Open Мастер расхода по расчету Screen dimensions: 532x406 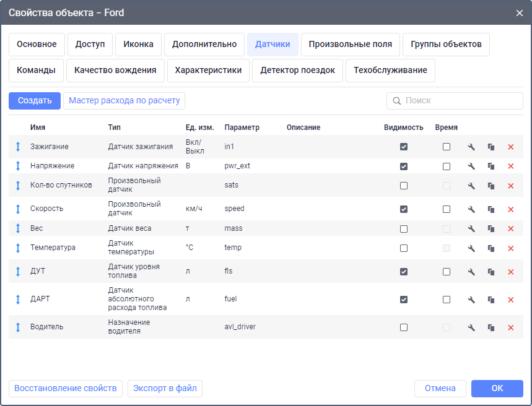124,101
